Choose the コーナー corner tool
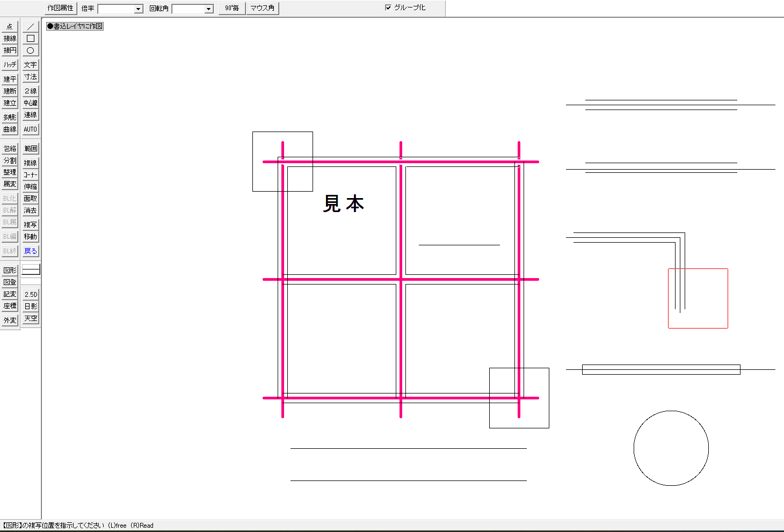The width and height of the screenshot is (784, 532). click(31, 174)
